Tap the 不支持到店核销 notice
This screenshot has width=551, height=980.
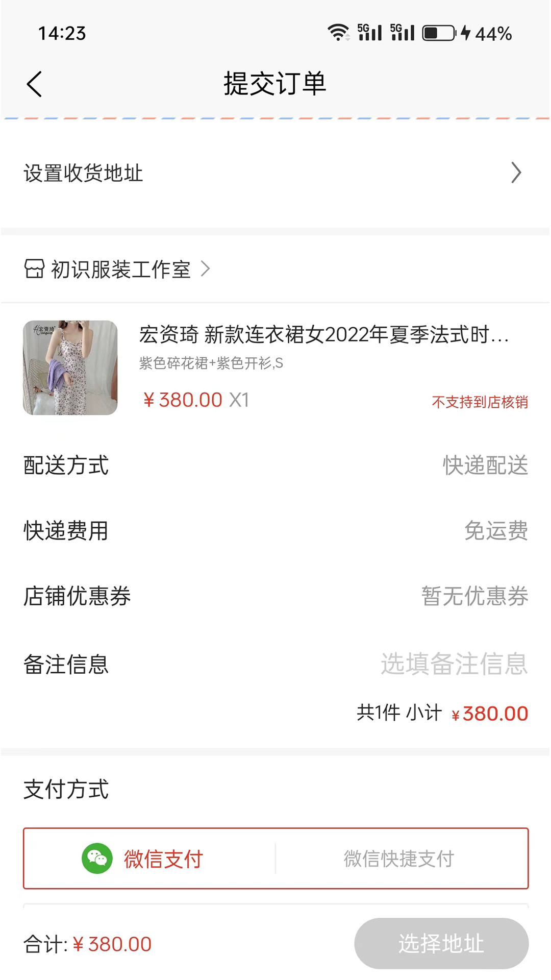pos(480,402)
